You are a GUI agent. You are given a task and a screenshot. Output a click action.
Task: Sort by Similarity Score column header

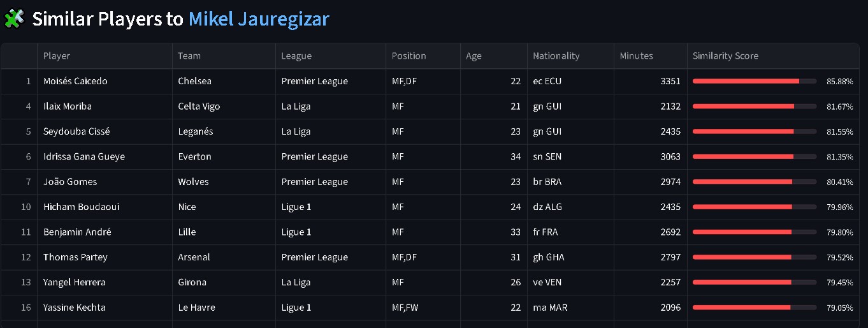point(774,56)
